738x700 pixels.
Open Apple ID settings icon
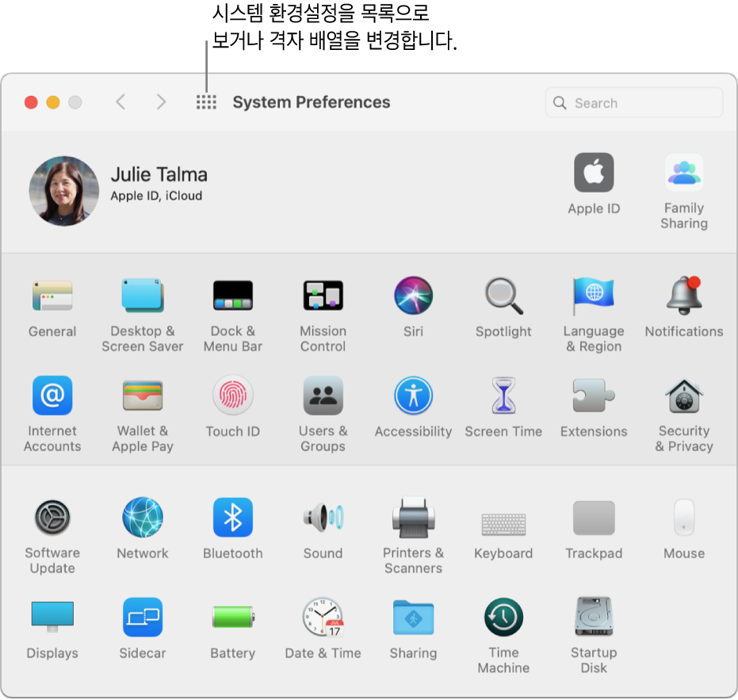coord(594,172)
